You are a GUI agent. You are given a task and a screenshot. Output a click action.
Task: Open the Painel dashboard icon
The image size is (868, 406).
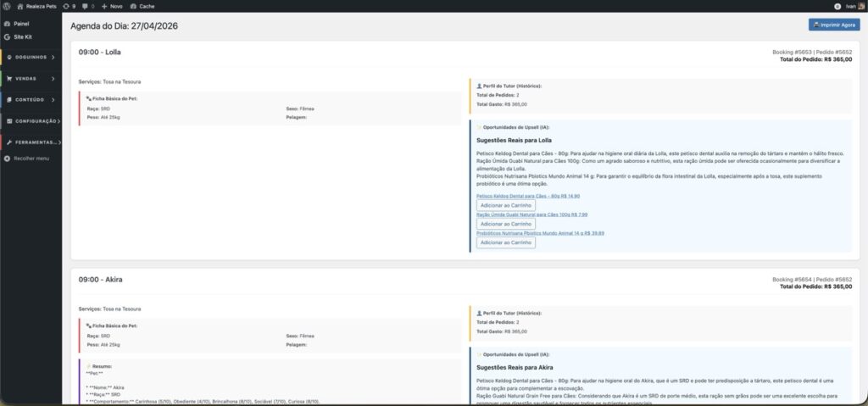tap(8, 24)
